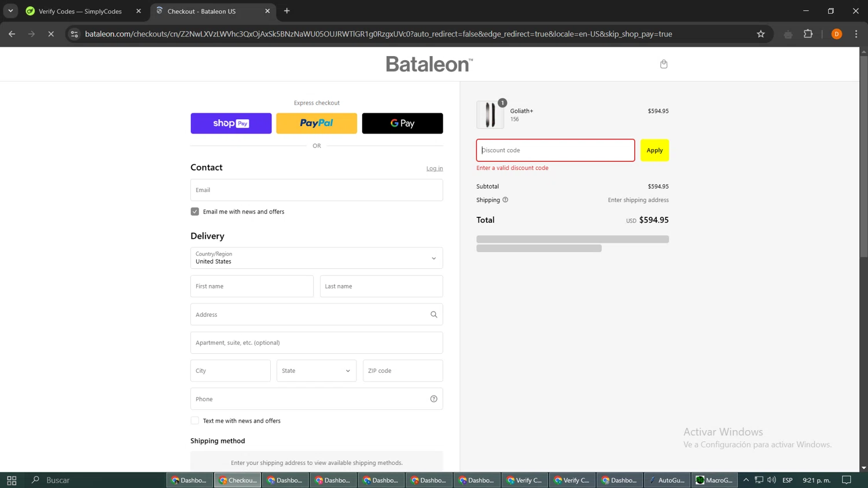Open the network status tray icon
Viewport: 868px width, 488px height.
coord(759,480)
